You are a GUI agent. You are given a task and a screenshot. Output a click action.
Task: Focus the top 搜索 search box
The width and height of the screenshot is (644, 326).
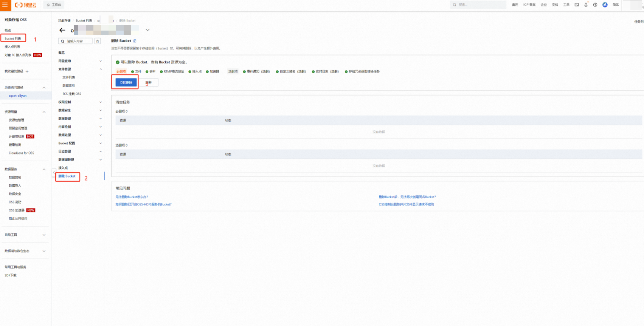point(478,5)
